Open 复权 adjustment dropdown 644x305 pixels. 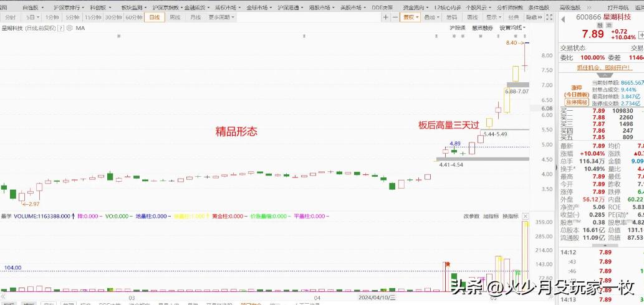pyautogui.click(x=410, y=17)
